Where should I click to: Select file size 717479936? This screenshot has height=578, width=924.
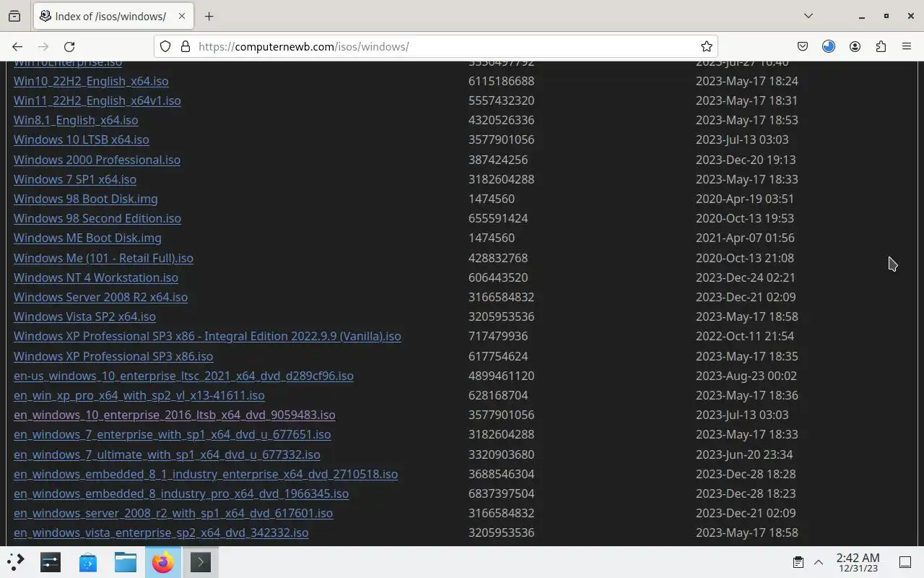pos(498,336)
